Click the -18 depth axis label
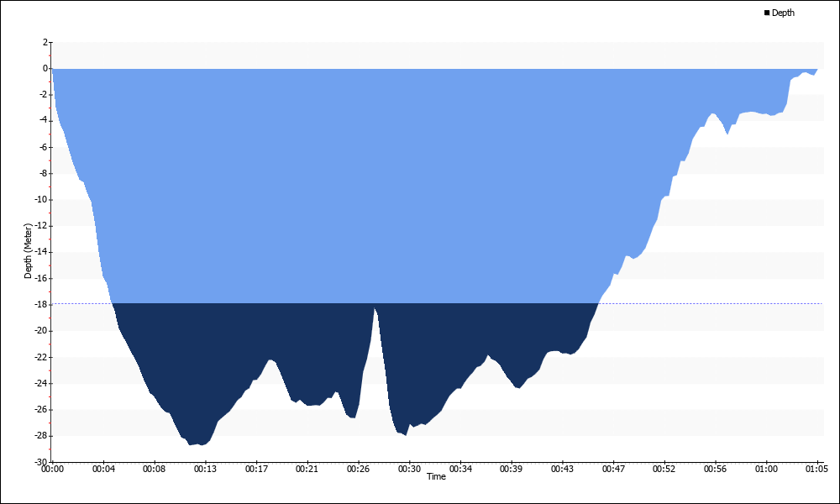 point(42,304)
